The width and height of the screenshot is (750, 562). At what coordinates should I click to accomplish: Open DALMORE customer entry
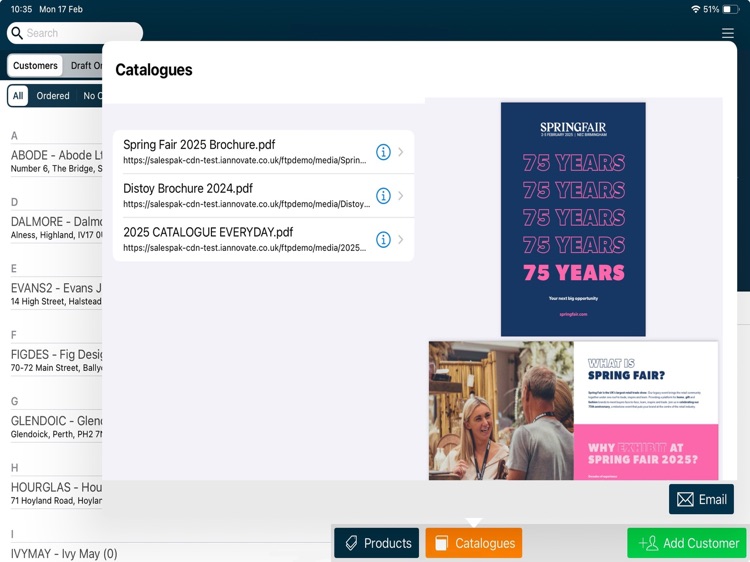[x=56, y=228]
